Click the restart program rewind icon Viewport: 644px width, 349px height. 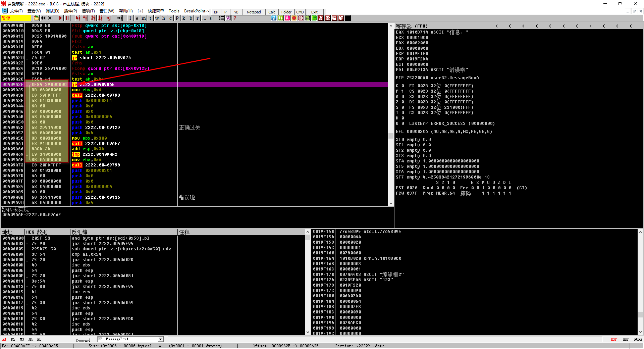tap(43, 18)
